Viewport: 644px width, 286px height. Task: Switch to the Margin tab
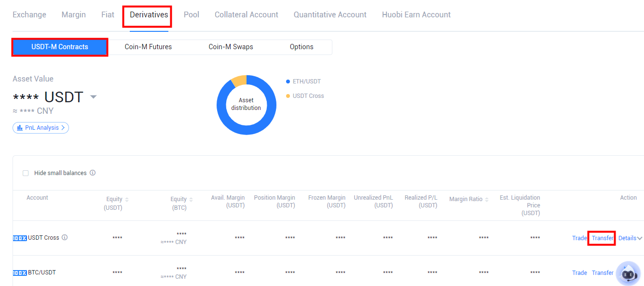[74, 14]
